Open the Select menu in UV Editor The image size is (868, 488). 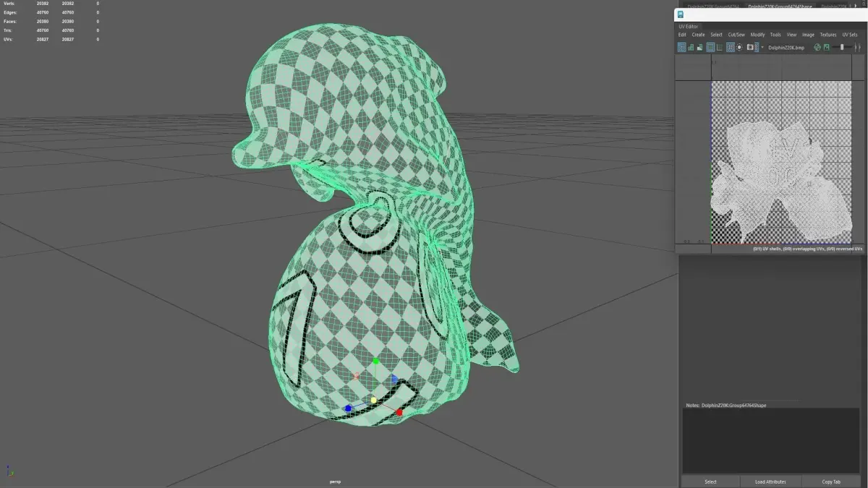[x=716, y=35]
